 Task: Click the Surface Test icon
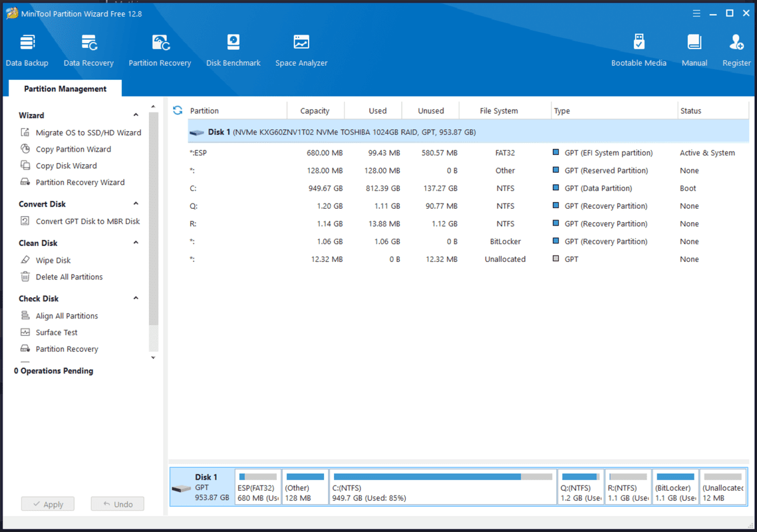25,332
